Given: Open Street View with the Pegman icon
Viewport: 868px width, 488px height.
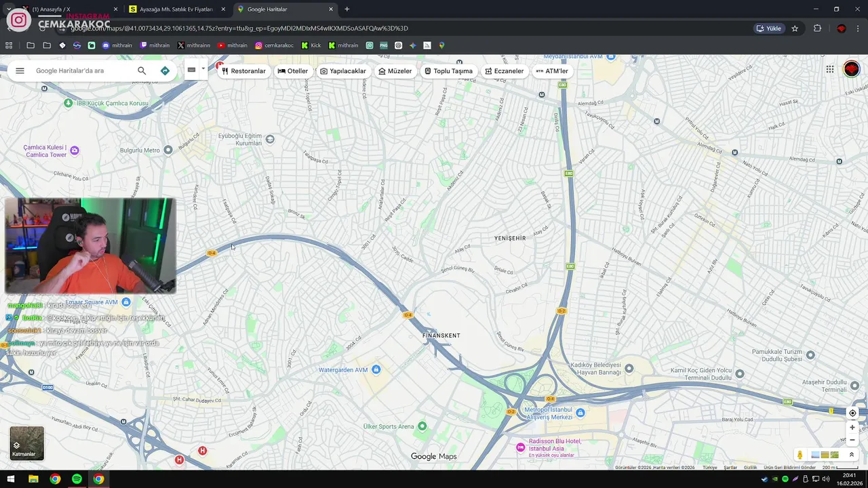Looking at the screenshot, I should (x=800, y=455).
